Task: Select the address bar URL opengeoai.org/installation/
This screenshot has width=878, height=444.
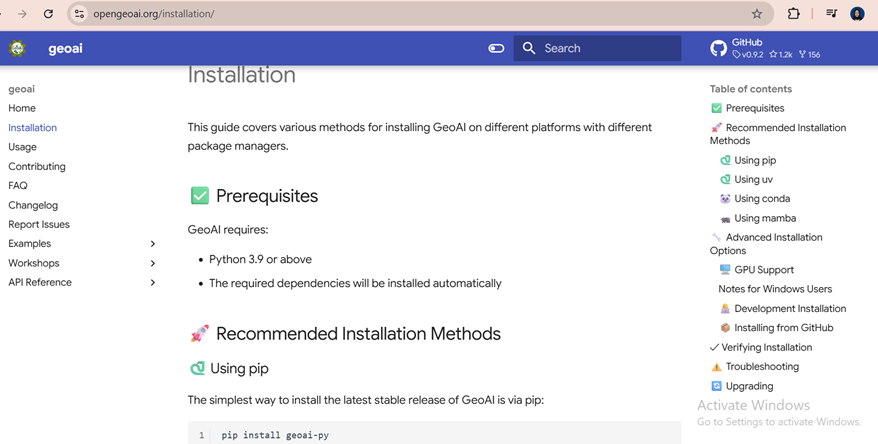Action: [153, 14]
